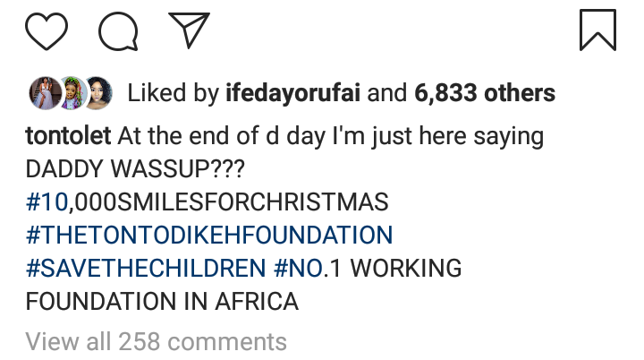Share the post using the paper plane icon
The width and height of the screenshot is (644, 360).
pos(188,30)
